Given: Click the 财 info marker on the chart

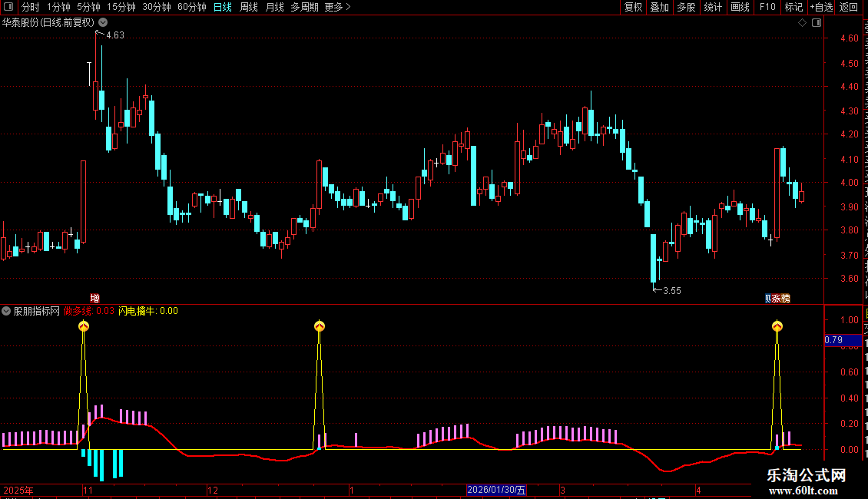Looking at the screenshot, I should tap(768, 298).
